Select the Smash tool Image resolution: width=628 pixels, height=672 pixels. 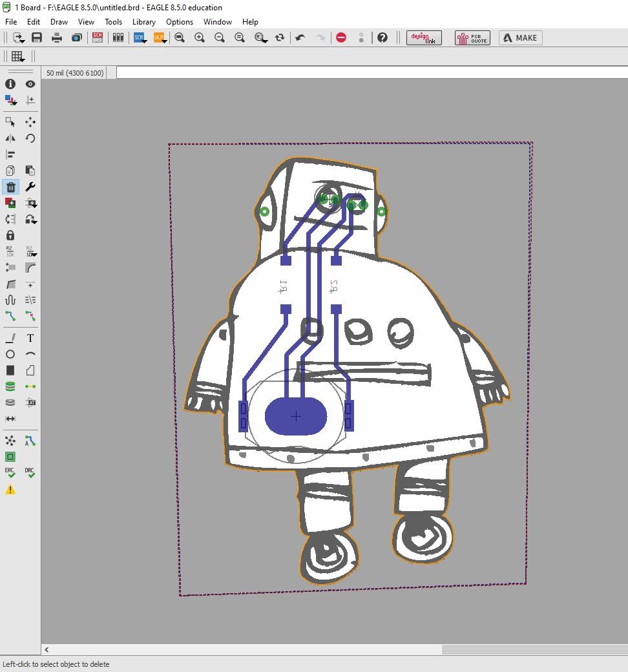pos(10,268)
